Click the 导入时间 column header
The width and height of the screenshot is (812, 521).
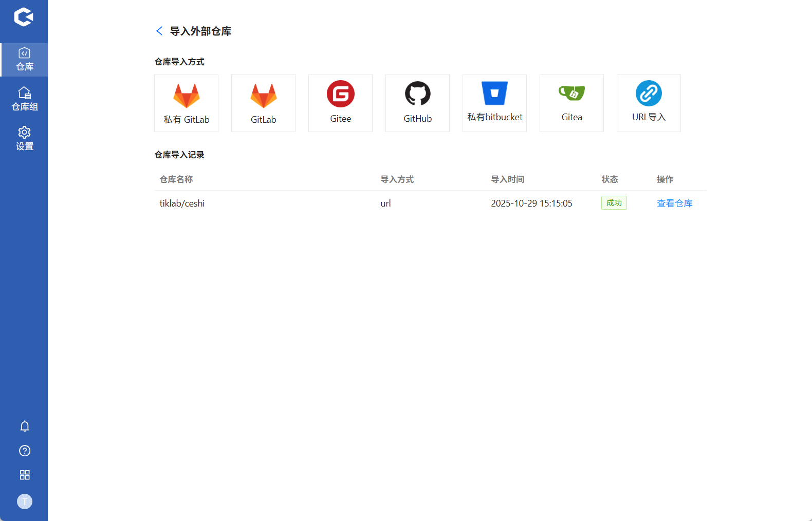(x=507, y=179)
